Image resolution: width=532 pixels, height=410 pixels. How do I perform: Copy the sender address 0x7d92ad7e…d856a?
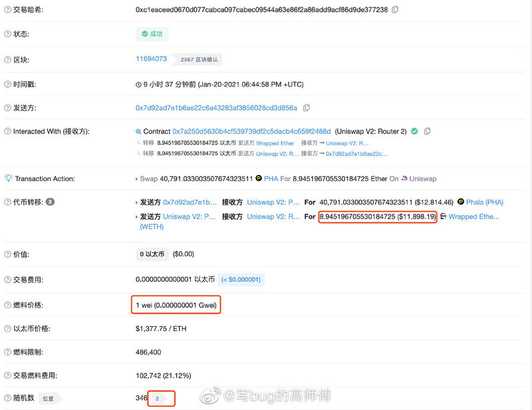click(307, 107)
